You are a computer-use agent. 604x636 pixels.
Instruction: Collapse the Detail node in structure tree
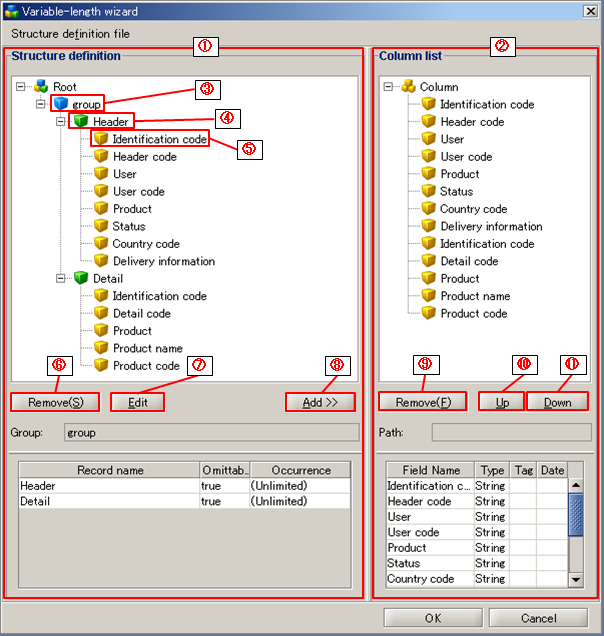(x=61, y=278)
